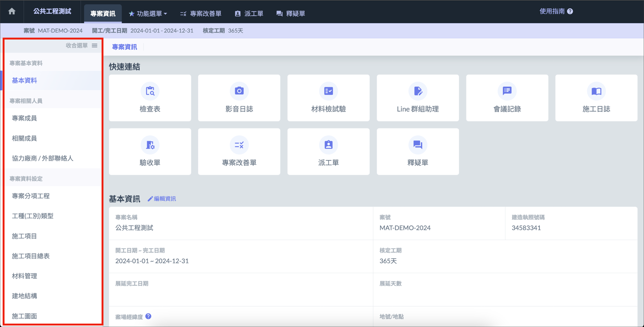Click the 派工單 badge quick link icon
The width and height of the screenshot is (644, 327).
328,145
